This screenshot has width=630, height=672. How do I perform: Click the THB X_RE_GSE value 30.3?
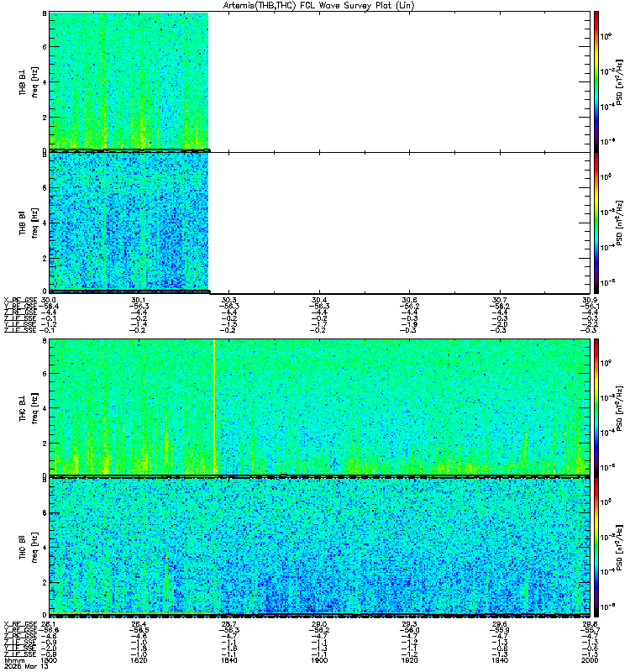[228, 300]
